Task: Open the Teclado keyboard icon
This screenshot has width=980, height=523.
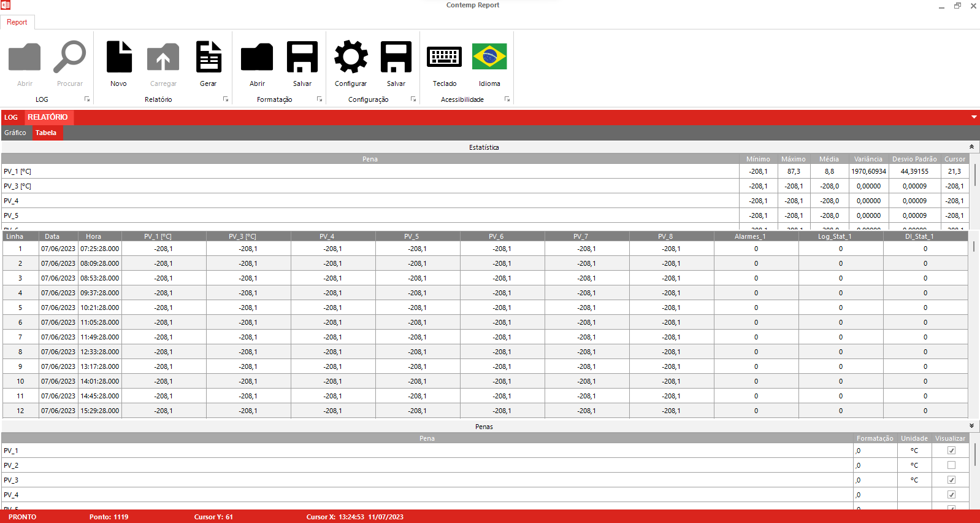Action: (x=445, y=58)
